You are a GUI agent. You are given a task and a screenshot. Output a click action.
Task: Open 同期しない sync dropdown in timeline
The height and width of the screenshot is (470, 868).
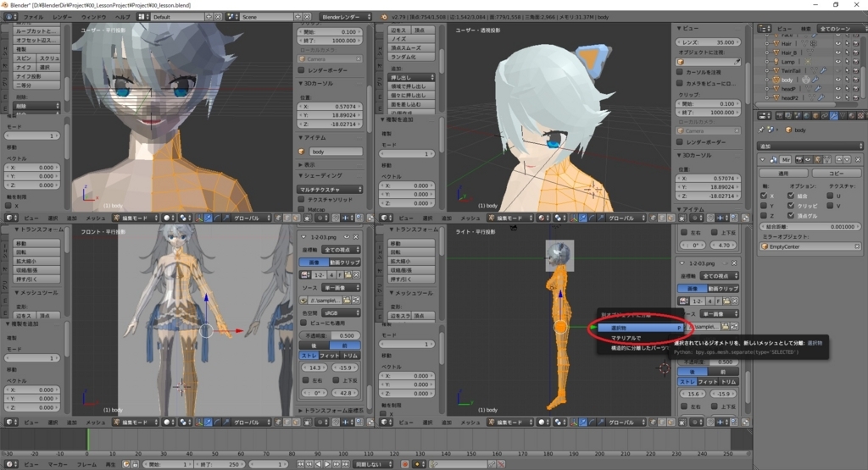(374, 464)
